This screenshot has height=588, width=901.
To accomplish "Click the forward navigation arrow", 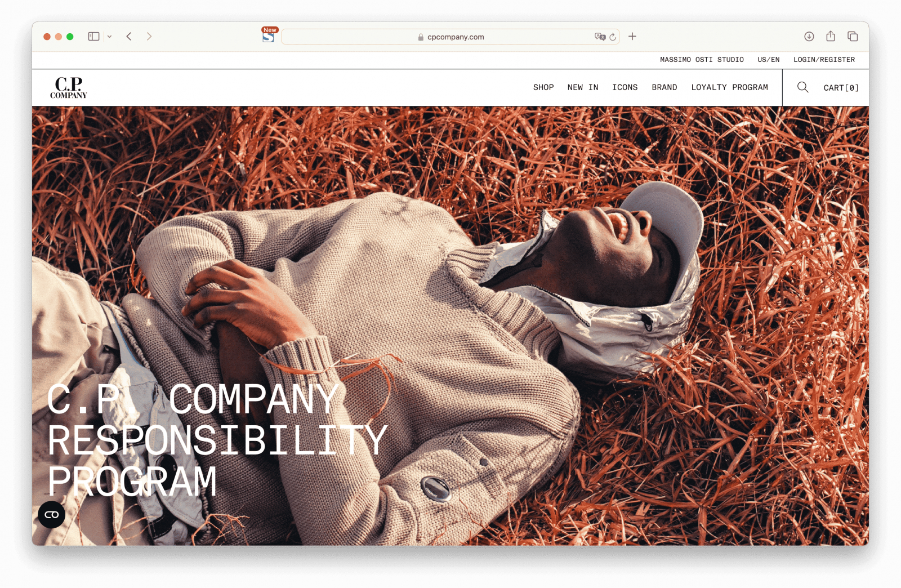I will point(149,37).
